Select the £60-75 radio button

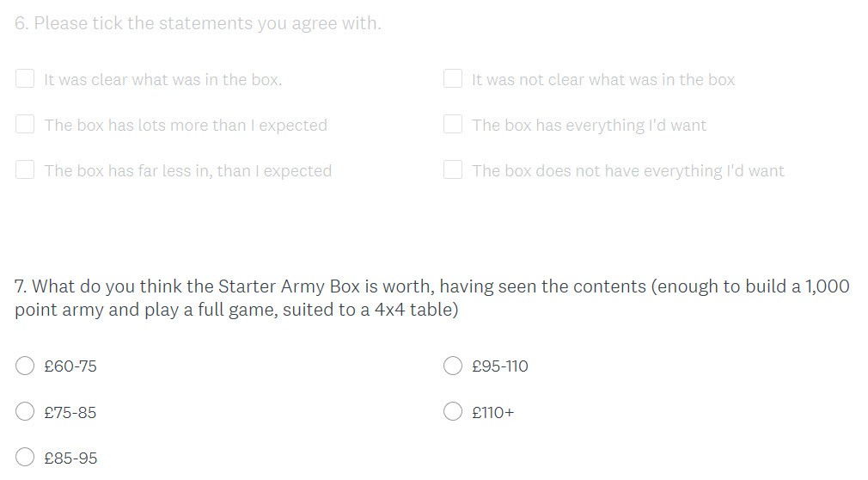point(25,366)
